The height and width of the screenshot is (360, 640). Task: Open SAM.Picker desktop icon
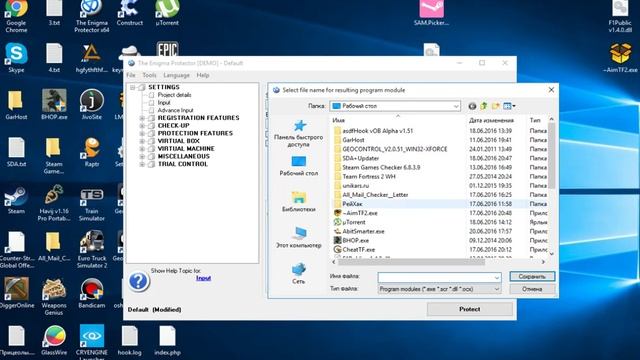pyautogui.click(x=431, y=13)
